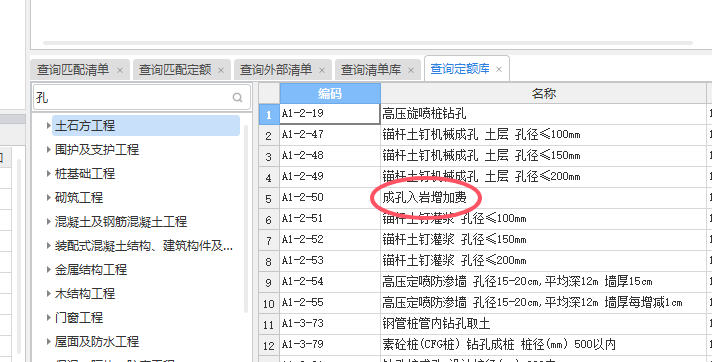Screen dimensions: 712x362
Task: Select 屋面及防水工程 in the tree
Action: pyautogui.click(x=97, y=342)
